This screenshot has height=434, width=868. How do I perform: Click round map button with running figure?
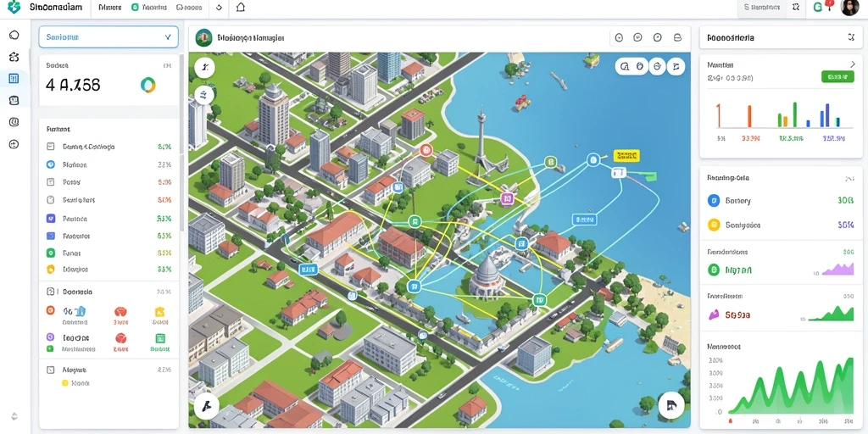coord(204,68)
